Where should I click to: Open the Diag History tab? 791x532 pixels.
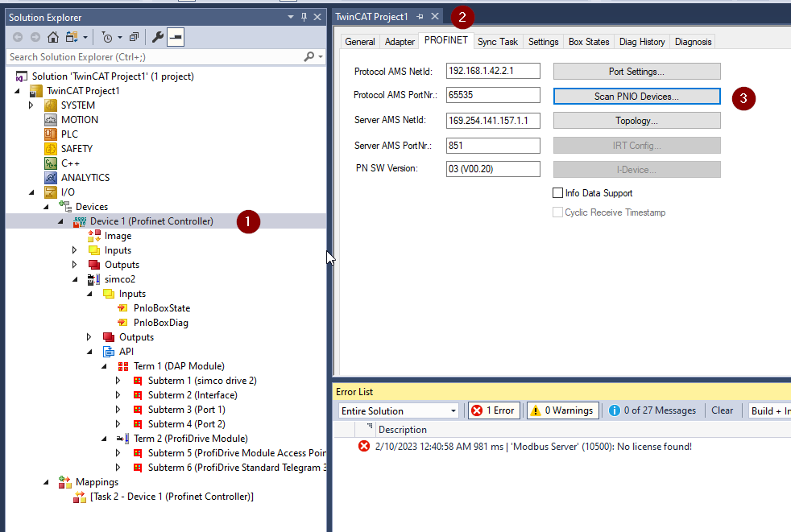pyautogui.click(x=642, y=42)
